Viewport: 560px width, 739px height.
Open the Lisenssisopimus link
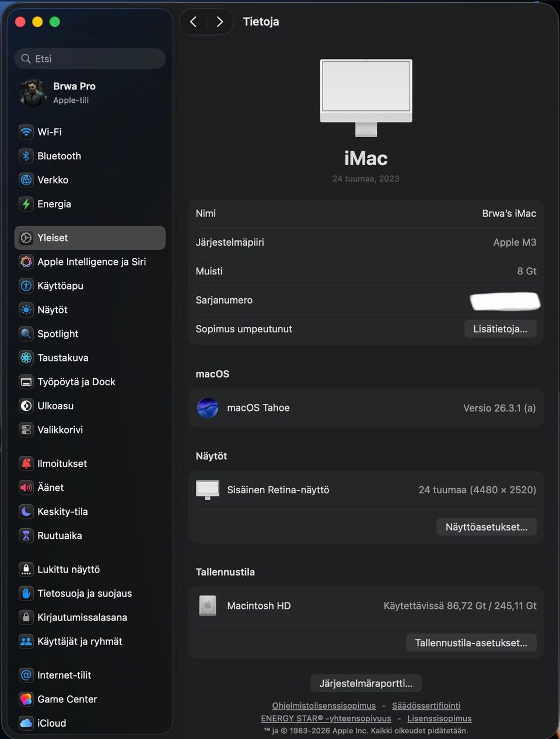click(439, 719)
